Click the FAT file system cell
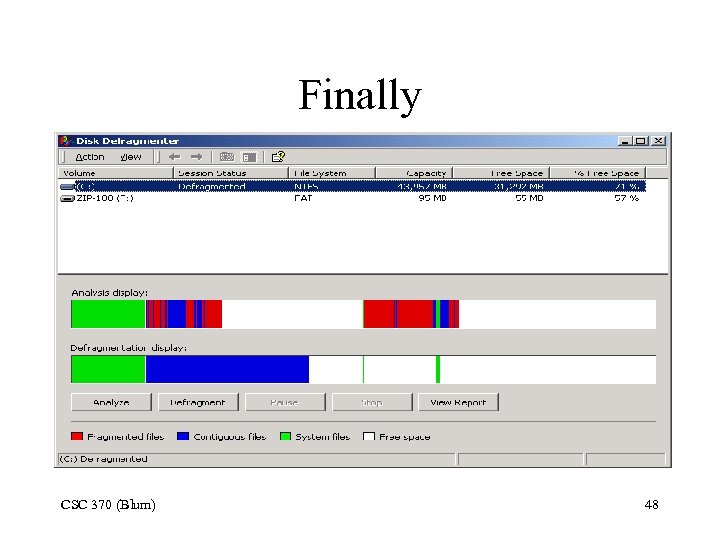 click(x=303, y=198)
